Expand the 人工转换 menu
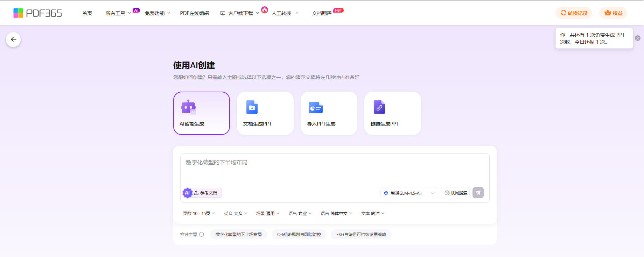644x257 pixels. (285, 13)
